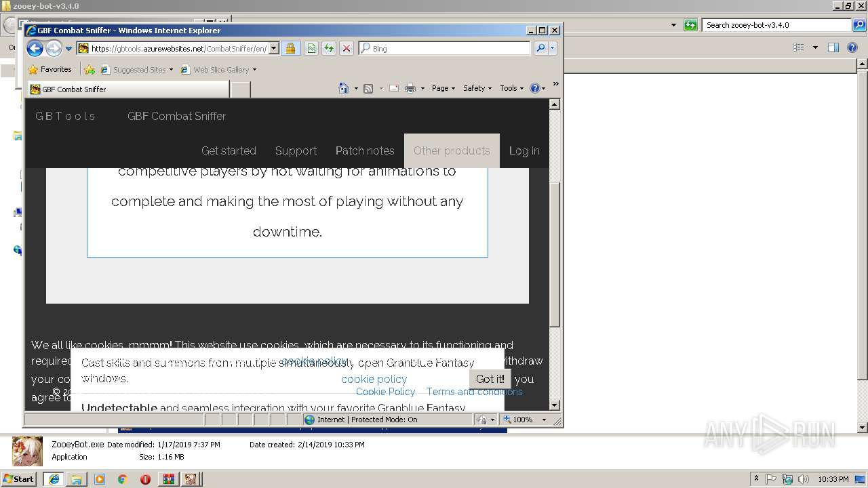
Task: Click Search zooey-bot-v3.4.0 field
Action: pyautogui.click(x=776, y=25)
